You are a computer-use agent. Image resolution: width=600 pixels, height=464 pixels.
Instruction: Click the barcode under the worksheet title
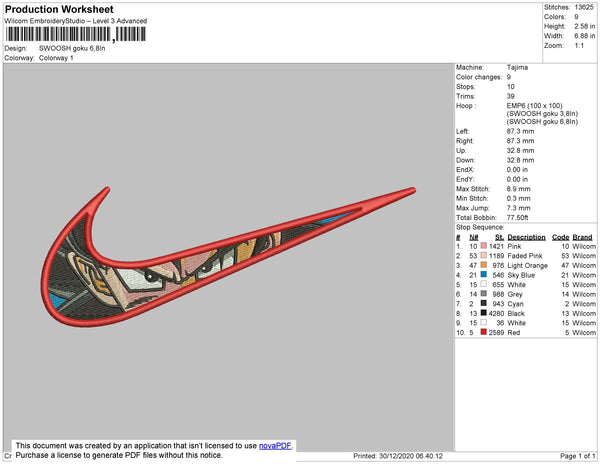(75, 34)
